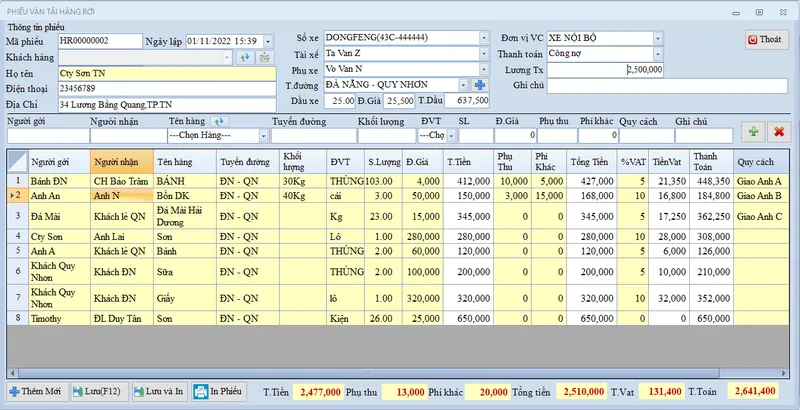Click cell 'Bồn DK'

tap(185, 196)
